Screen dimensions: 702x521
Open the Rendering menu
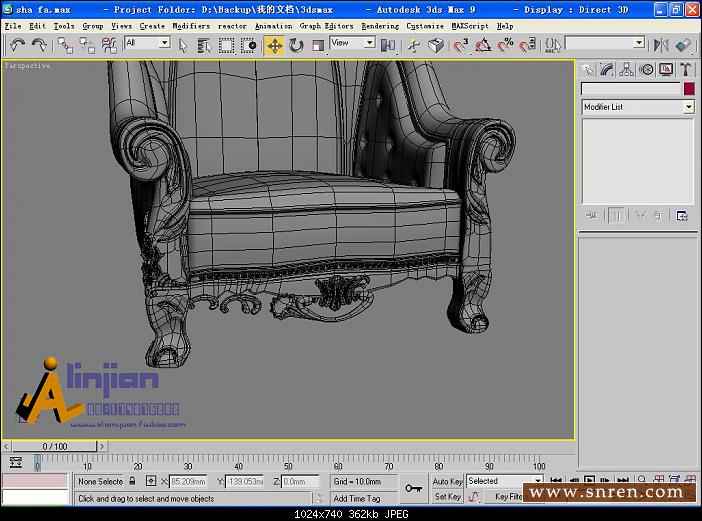click(379, 26)
